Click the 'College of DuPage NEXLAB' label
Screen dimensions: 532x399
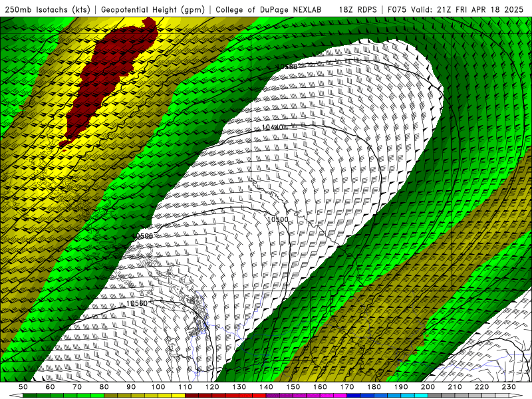coord(269,9)
